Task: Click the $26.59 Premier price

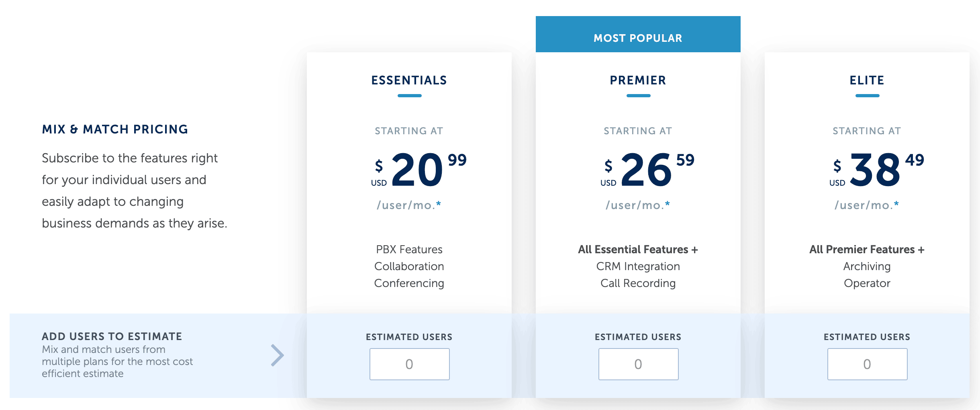Action: [647, 170]
